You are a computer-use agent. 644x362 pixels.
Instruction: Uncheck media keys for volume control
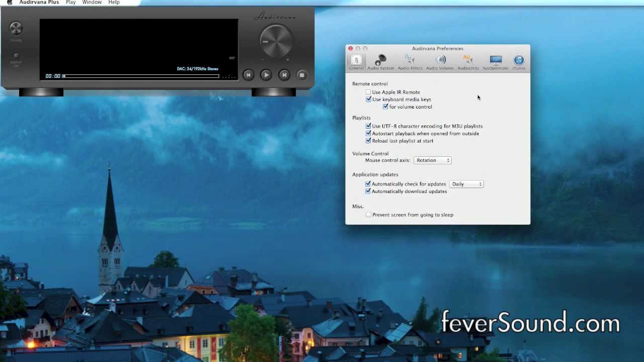(385, 107)
